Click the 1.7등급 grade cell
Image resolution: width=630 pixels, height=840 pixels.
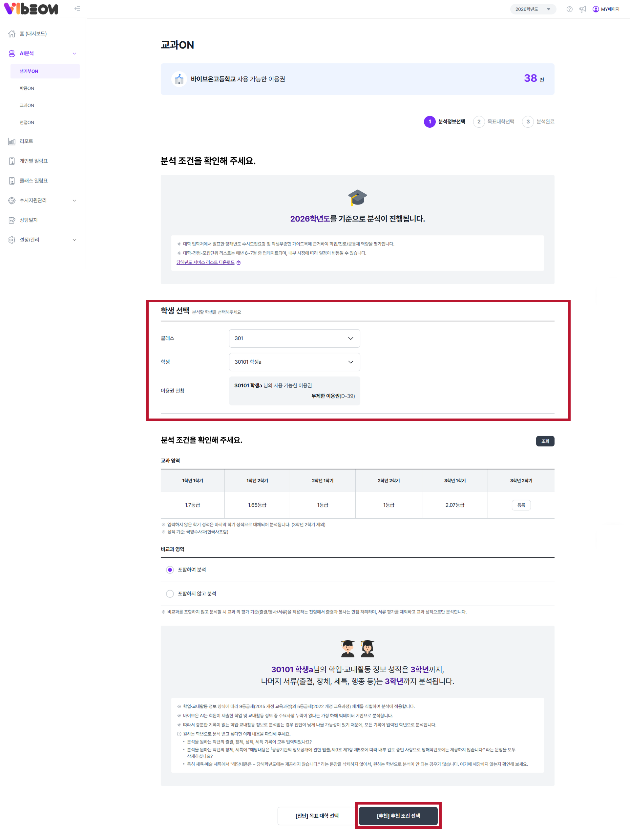[x=192, y=506]
